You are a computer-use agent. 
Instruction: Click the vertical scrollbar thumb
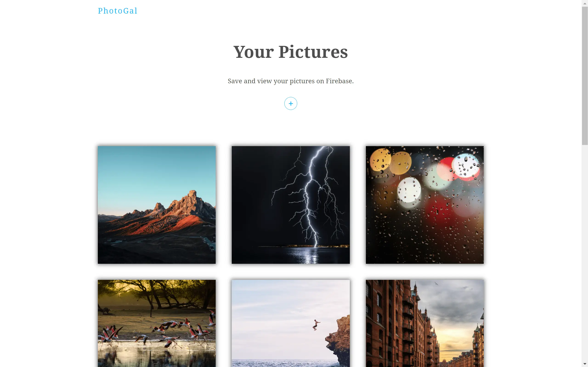pyautogui.click(x=585, y=76)
